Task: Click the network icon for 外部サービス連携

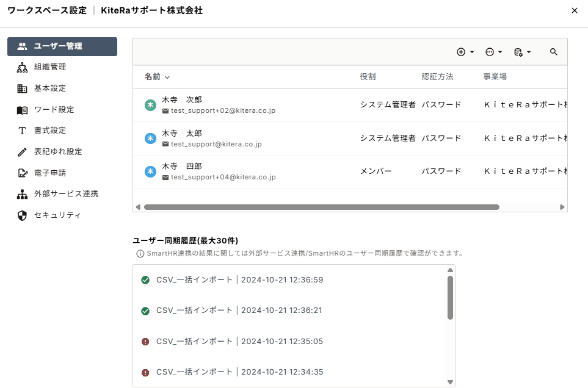Action: 22,195
